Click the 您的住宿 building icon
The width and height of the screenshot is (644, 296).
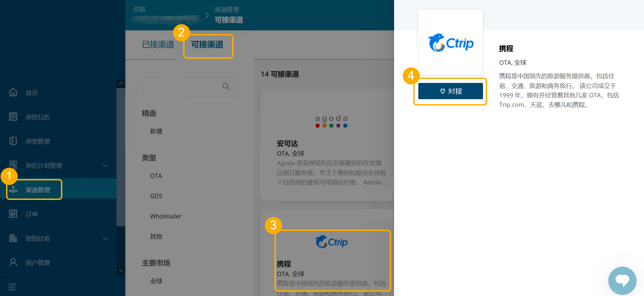pos(13,238)
